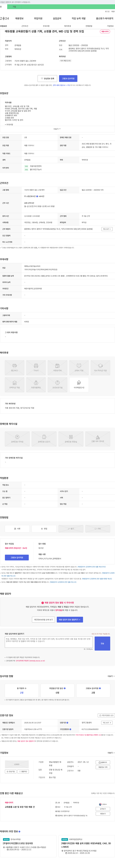Jump to the 근무조건 section tab
Image resolution: width=115 pixels, height=868 pixels.
pyautogui.click(x=25, y=26)
